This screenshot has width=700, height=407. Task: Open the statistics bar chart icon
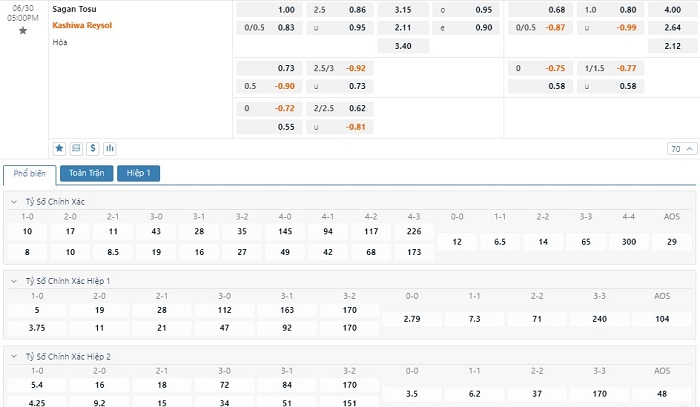(x=110, y=148)
